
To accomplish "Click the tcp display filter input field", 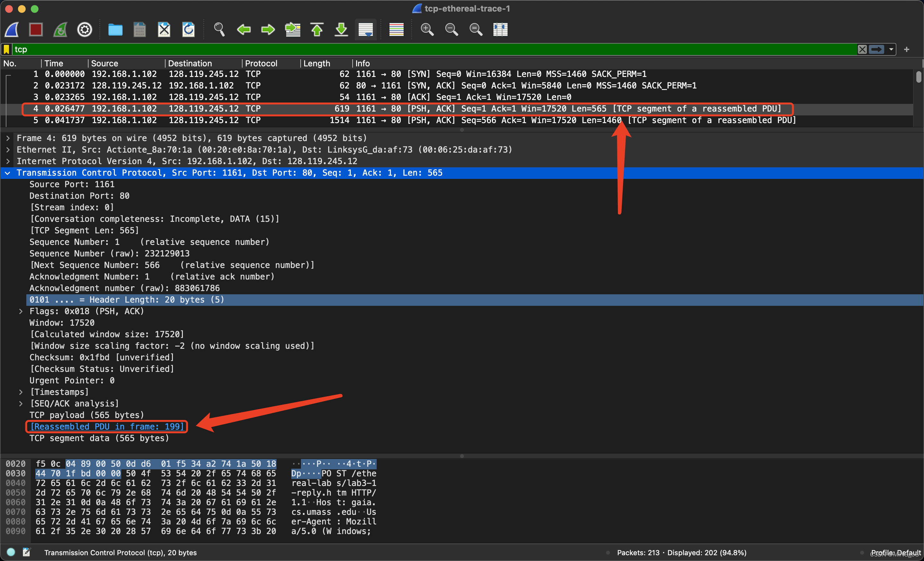I will [x=413, y=49].
